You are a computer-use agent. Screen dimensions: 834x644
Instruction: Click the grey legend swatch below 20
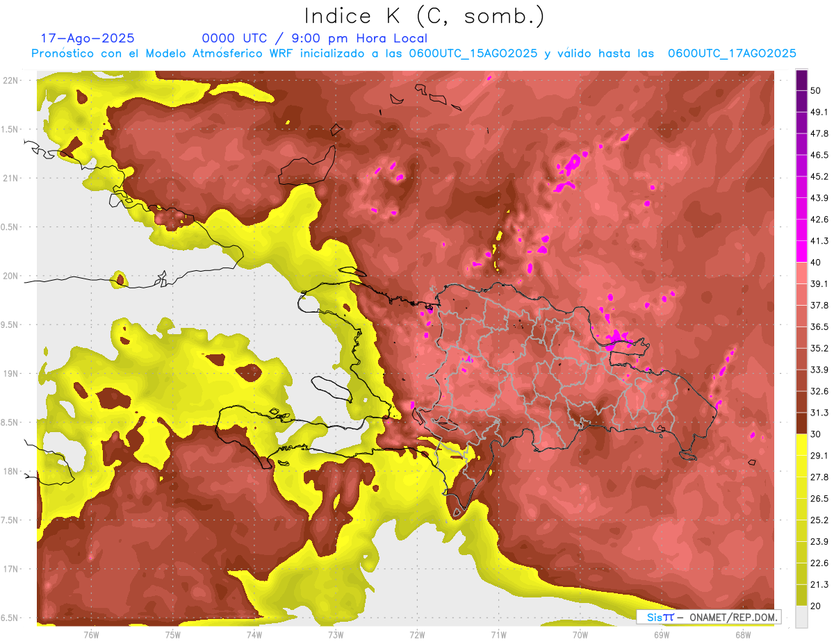point(801,617)
